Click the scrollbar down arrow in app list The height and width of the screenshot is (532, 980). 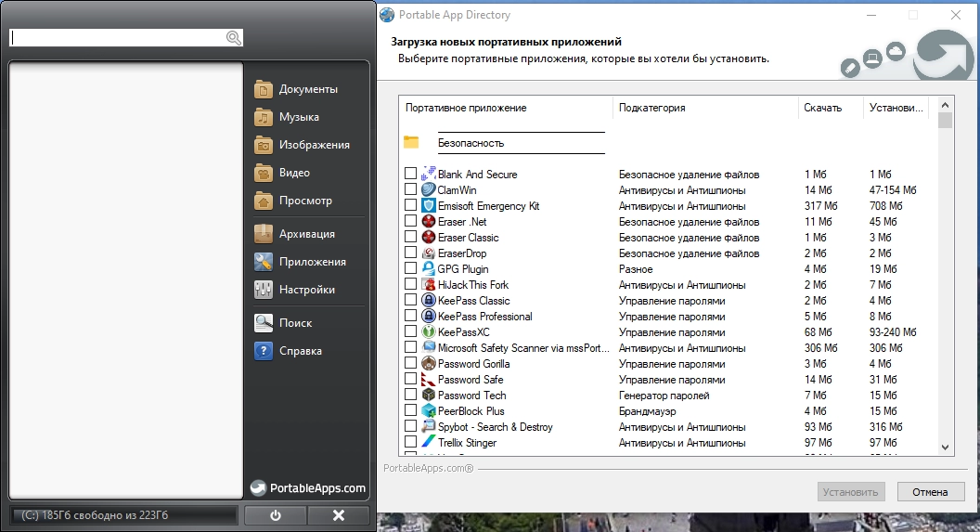(945, 447)
